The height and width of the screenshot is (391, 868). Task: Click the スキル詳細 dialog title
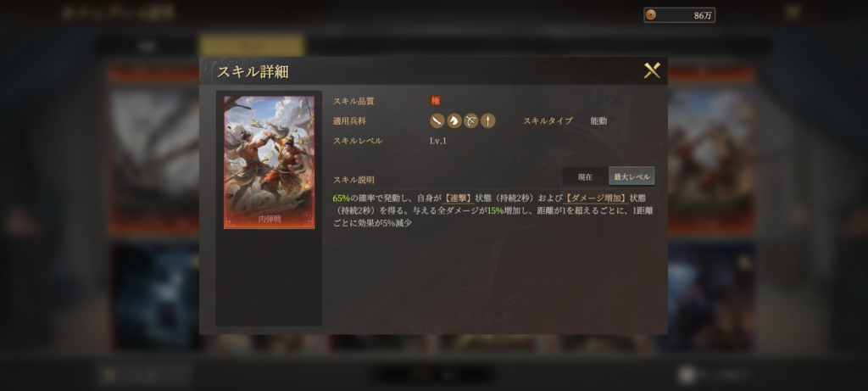(253, 71)
